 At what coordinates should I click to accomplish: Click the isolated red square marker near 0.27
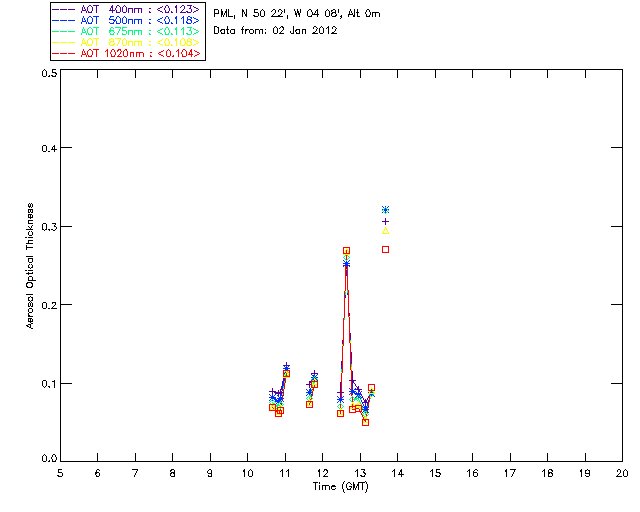tap(385, 249)
